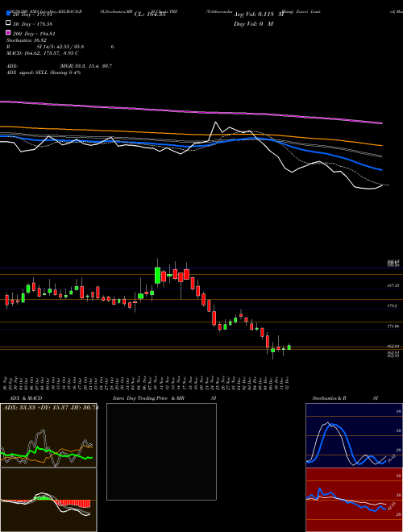Click the 'ADX signal: SELL Slowing' line
The height and width of the screenshot is (532, 403).
(x=44, y=73)
